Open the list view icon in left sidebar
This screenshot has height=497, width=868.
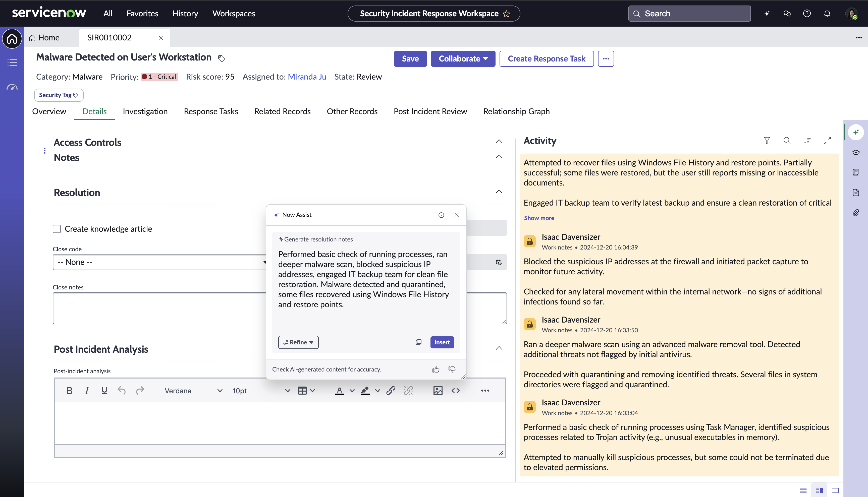point(12,63)
